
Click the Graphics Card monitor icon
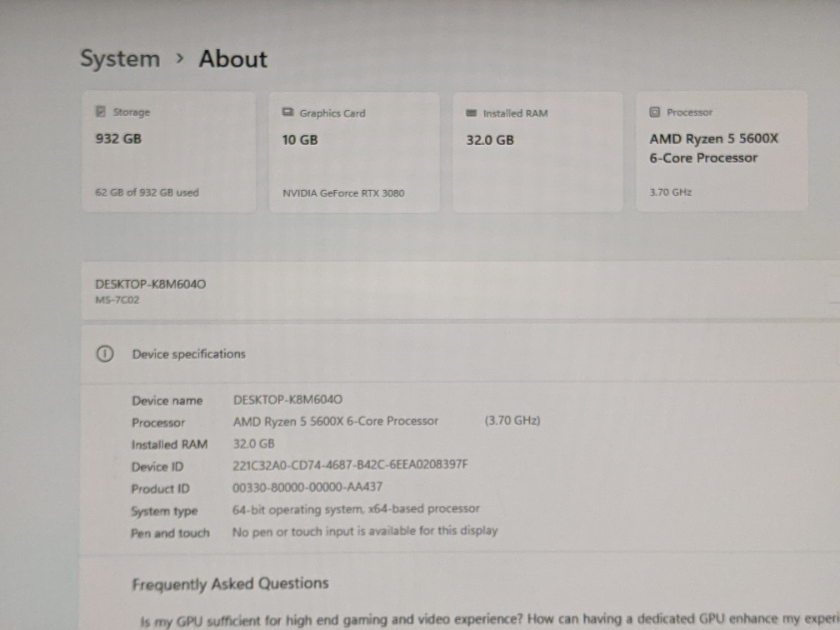coord(287,112)
